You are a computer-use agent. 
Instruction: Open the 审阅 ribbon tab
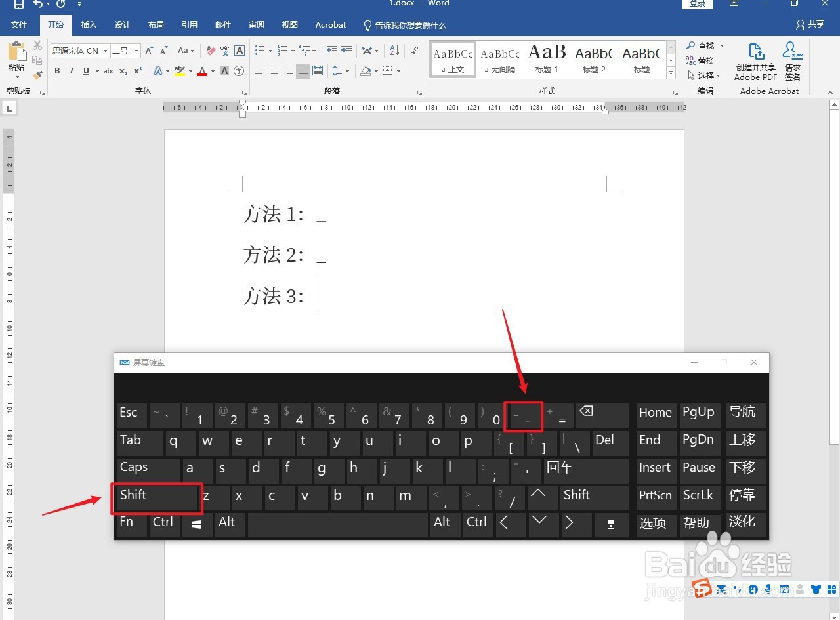[256, 25]
